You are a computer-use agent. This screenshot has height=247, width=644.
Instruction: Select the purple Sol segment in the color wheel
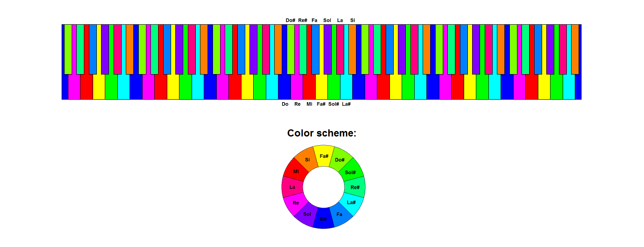307,214
